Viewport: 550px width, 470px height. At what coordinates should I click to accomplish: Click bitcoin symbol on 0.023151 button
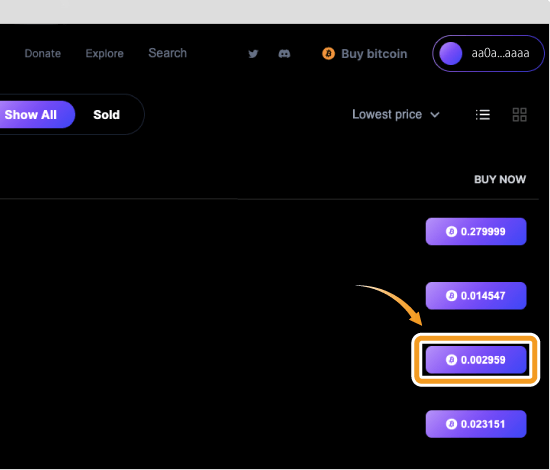[x=451, y=424]
